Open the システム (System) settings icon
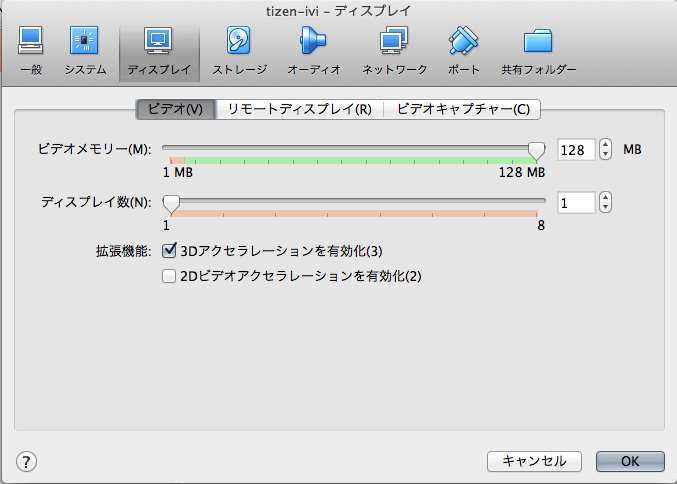 pyautogui.click(x=85, y=51)
